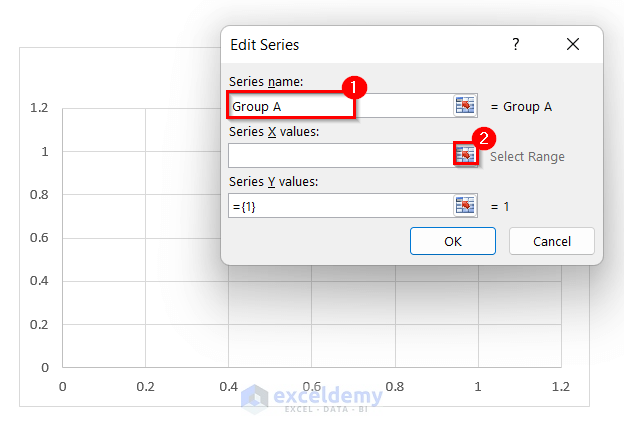Viewport: 624px width, 431px height.
Task: Click the "Series Y values:" label
Action: pos(273,181)
